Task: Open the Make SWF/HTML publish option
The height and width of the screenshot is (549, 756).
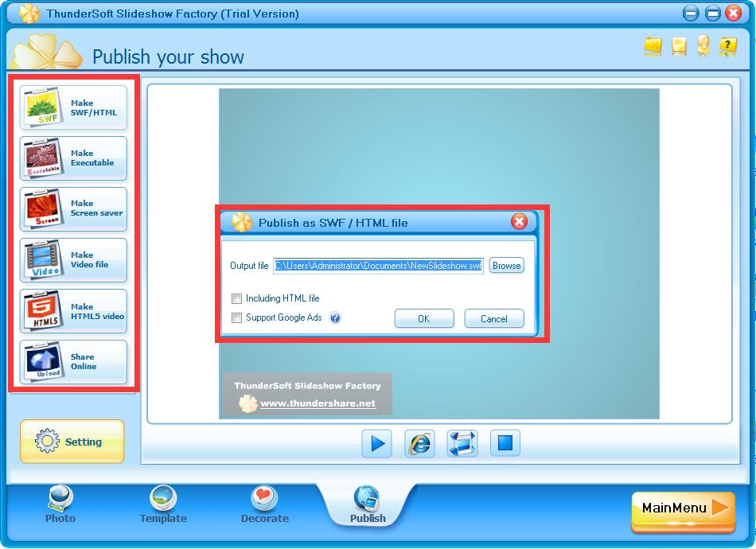Action: click(x=73, y=107)
